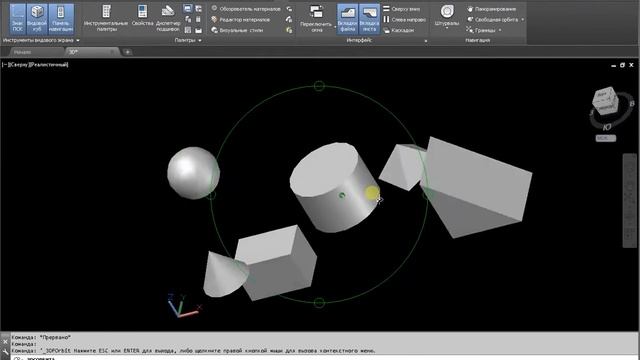This screenshot has width=640, height=360.
Task: Arrange windows with Каскадом cascade
Action: (x=398, y=30)
